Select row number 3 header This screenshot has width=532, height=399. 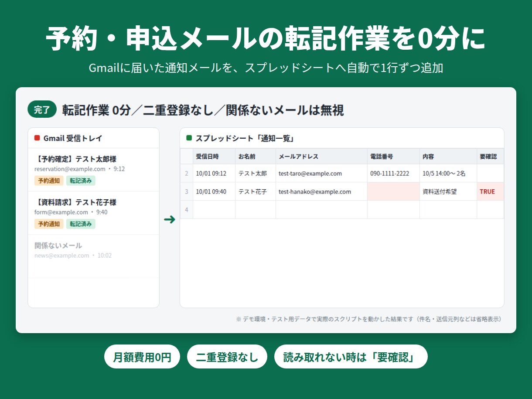[x=187, y=191]
